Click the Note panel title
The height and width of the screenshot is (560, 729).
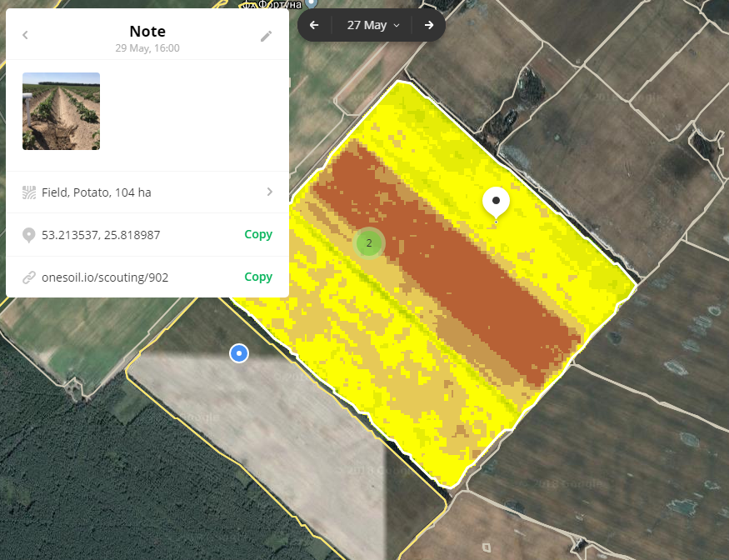pyautogui.click(x=147, y=31)
